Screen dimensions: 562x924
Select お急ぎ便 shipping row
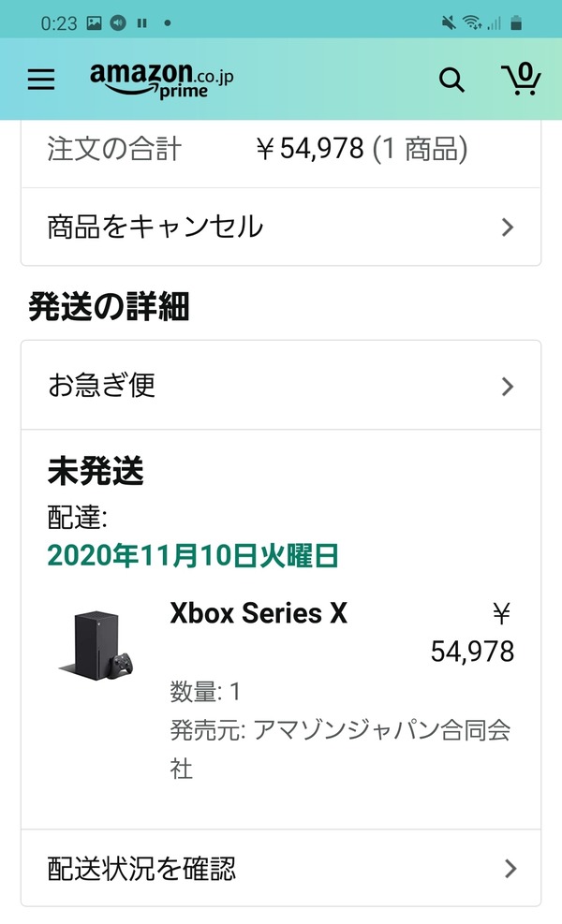pyautogui.click(x=281, y=386)
